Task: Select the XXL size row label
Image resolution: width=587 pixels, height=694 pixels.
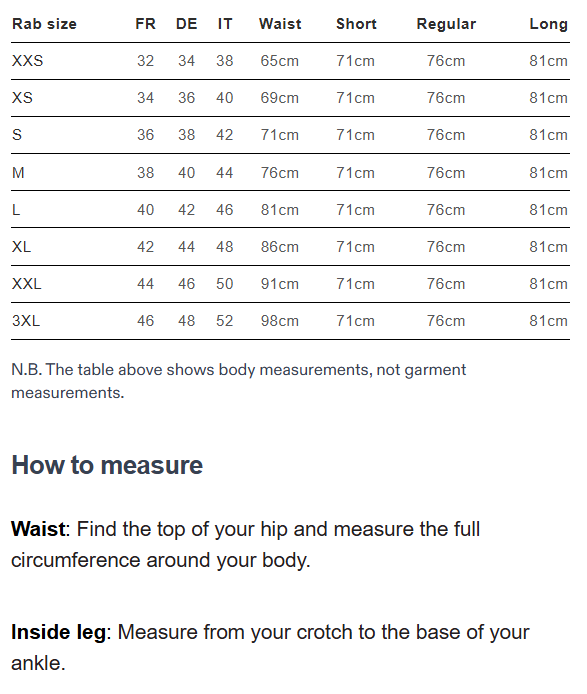Action: point(27,284)
